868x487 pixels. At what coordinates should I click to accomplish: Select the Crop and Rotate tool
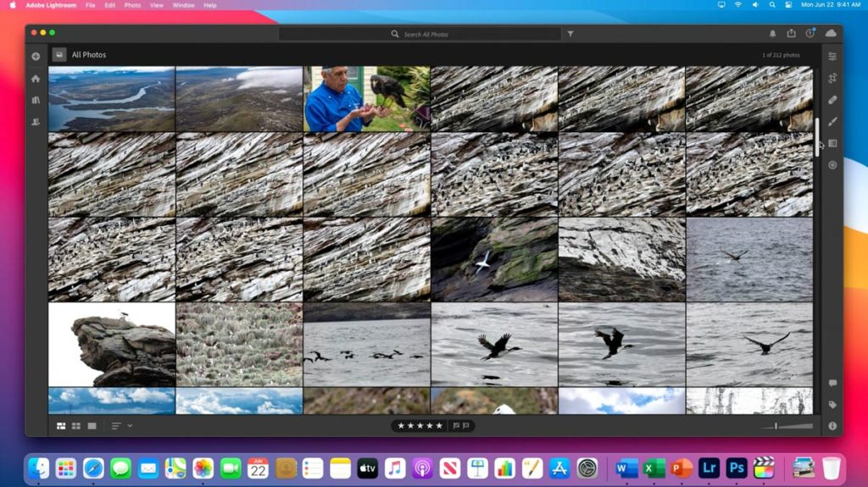pyautogui.click(x=832, y=78)
